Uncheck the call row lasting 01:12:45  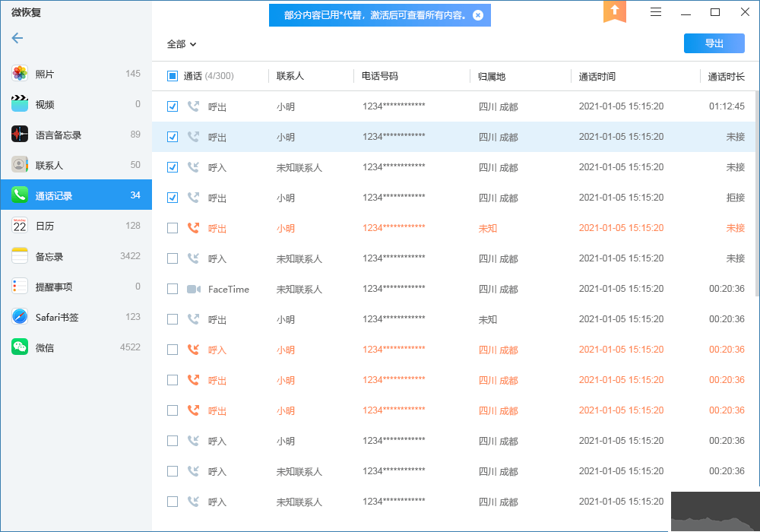coord(173,106)
